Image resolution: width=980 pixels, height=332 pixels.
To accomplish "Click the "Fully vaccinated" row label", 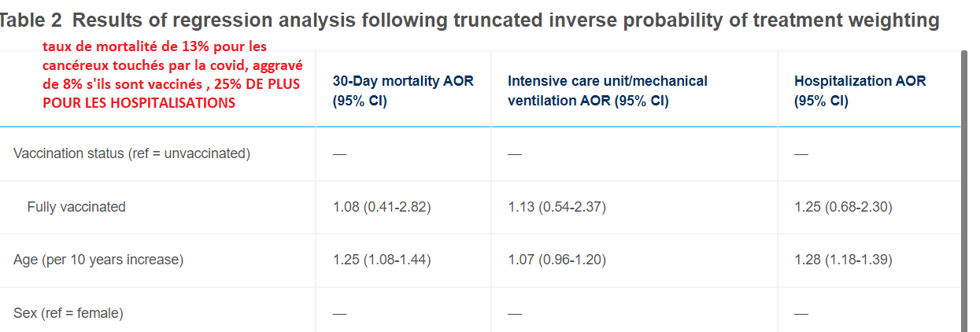I will 76,207.
